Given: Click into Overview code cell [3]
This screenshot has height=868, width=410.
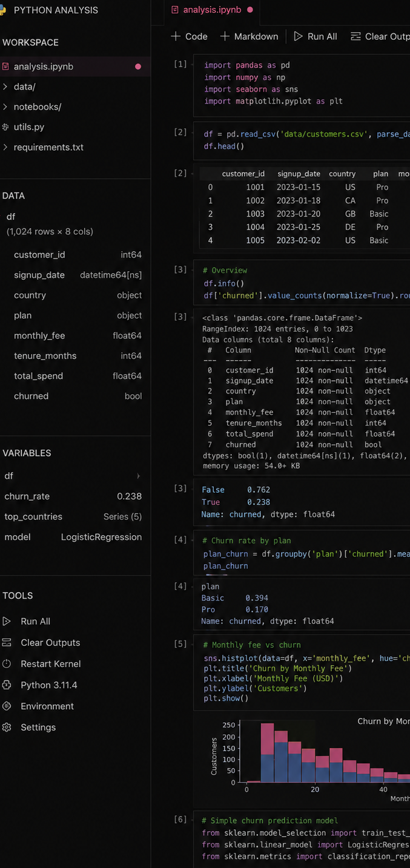Looking at the screenshot, I should (302, 283).
